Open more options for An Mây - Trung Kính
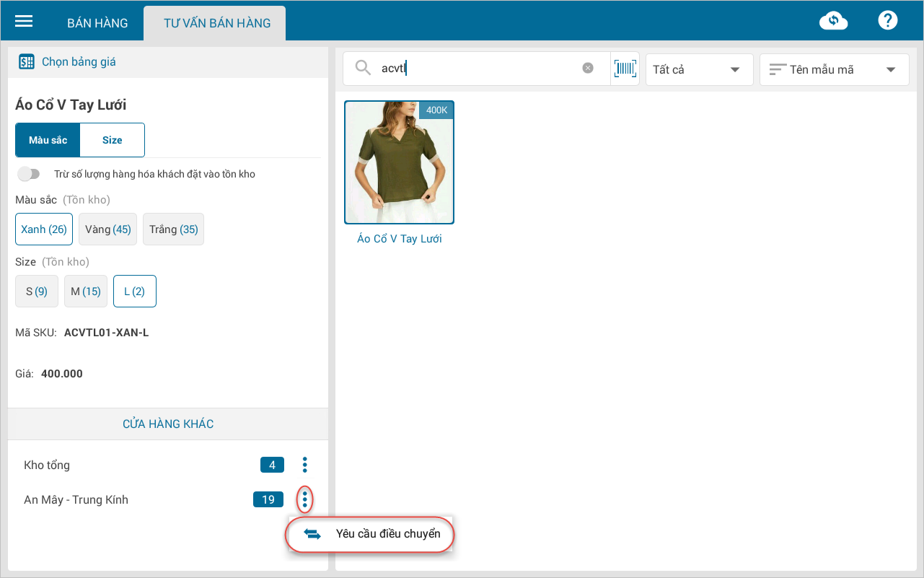Image resolution: width=924 pixels, height=578 pixels. pos(305,499)
